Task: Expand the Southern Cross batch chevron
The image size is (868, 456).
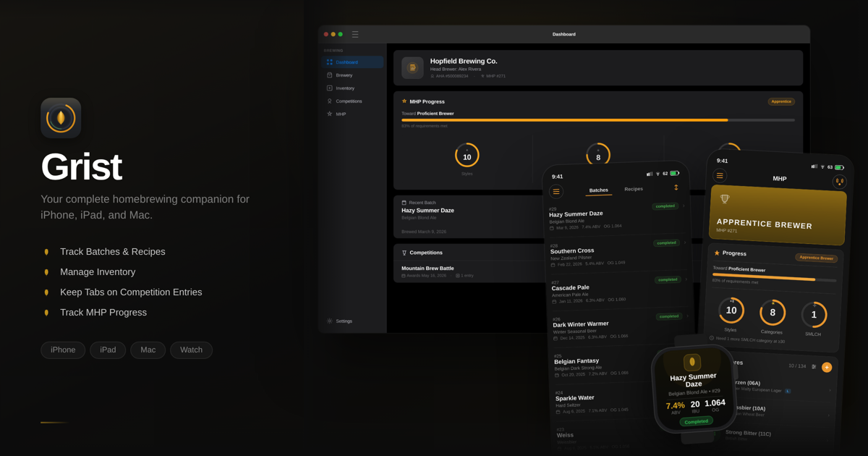Action: pos(684,242)
